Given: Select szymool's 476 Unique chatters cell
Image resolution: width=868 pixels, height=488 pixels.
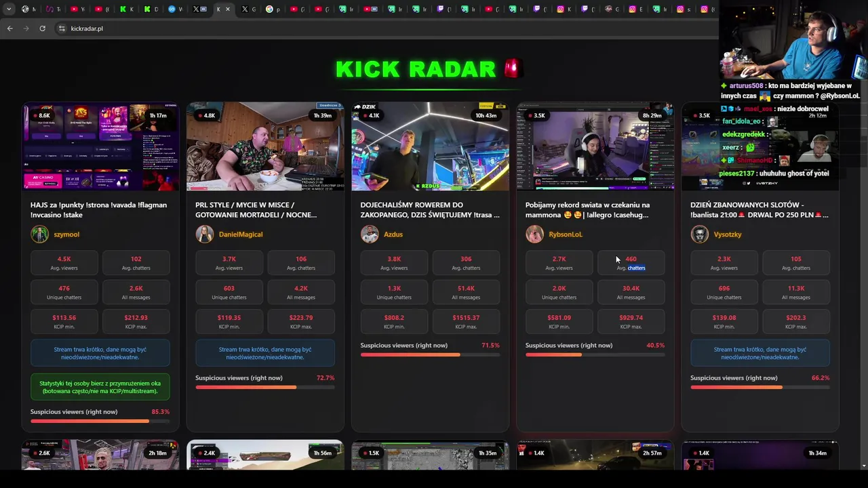Looking at the screenshot, I should click(64, 292).
